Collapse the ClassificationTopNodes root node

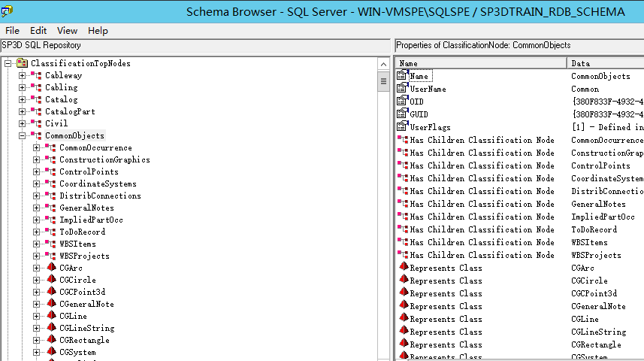pyautogui.click(x=8, y=63)
